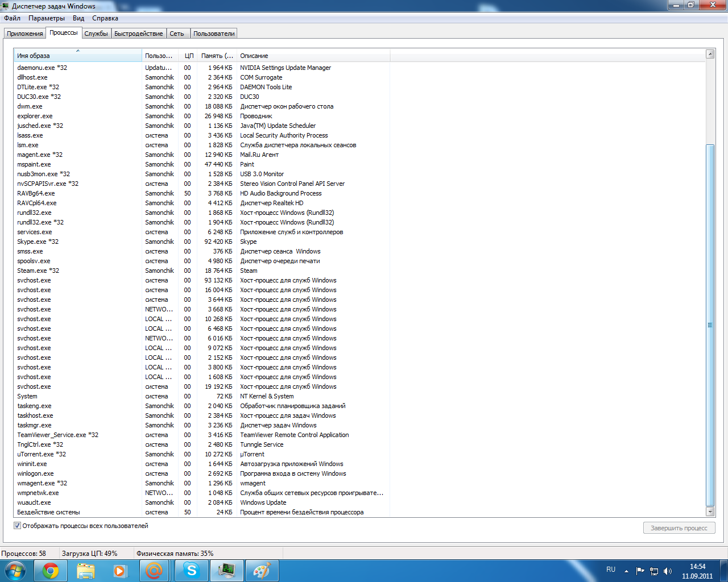Select the Steam.exe *32 process
Viewport: 728px width, 582px height.
coord(202,271)
